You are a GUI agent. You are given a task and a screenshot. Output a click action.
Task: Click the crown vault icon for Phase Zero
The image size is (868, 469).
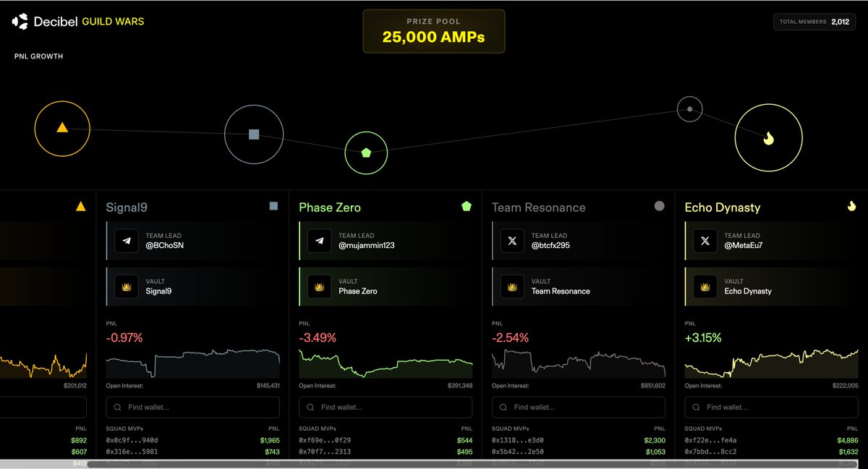click(319, 287)
